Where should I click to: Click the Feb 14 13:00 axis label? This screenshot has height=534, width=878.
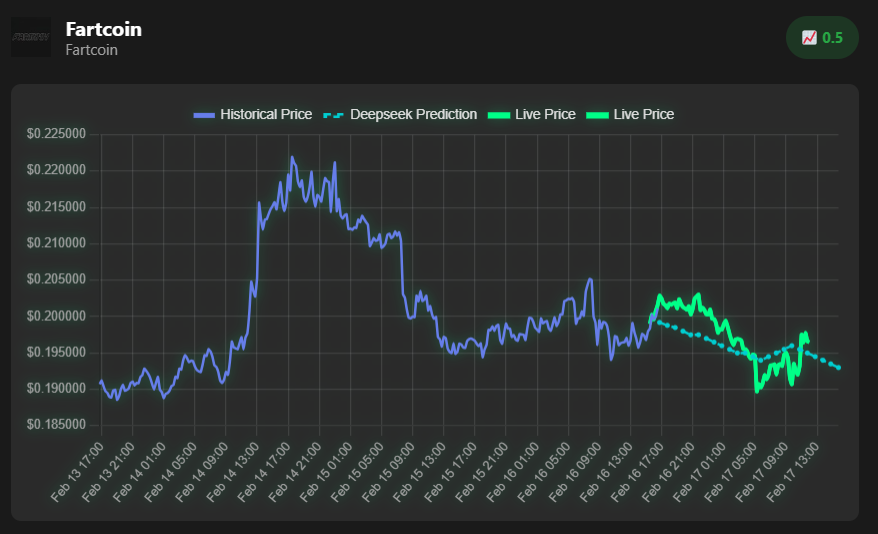click(x=232, y=472)
